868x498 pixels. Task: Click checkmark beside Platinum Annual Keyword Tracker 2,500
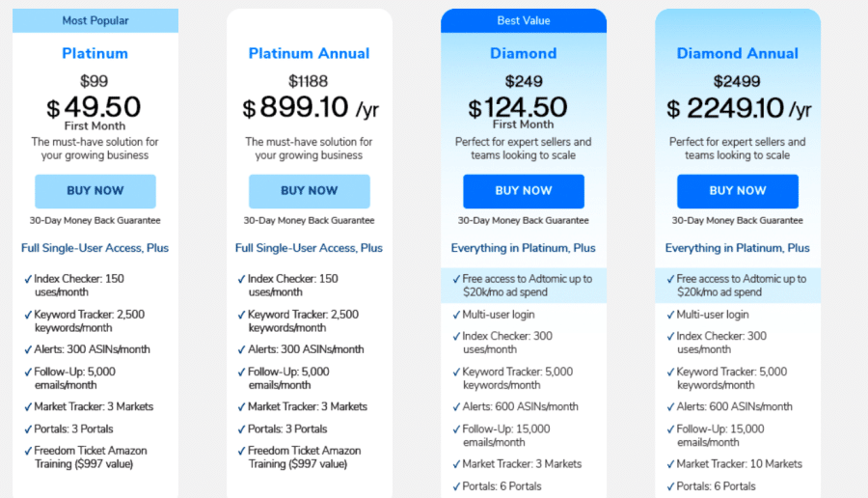pos(241,315)
